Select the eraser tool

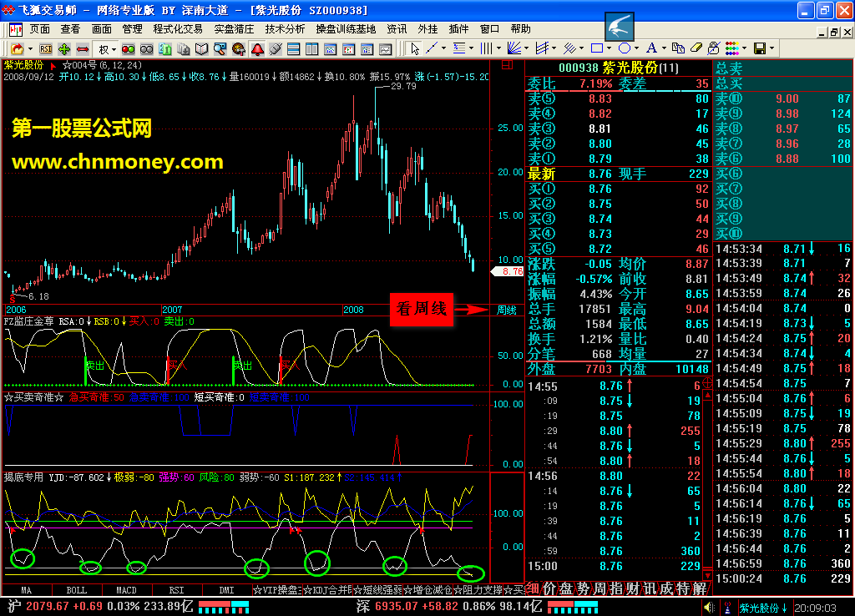click(696, 48)
